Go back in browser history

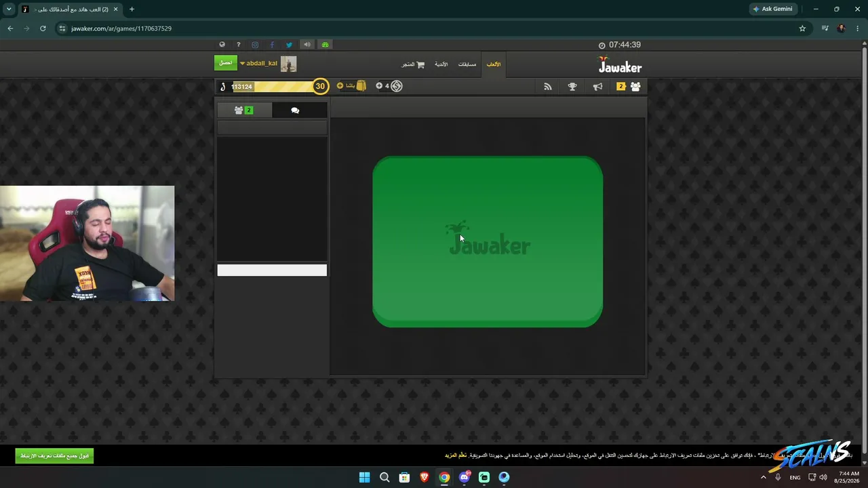tap(10, 28)
